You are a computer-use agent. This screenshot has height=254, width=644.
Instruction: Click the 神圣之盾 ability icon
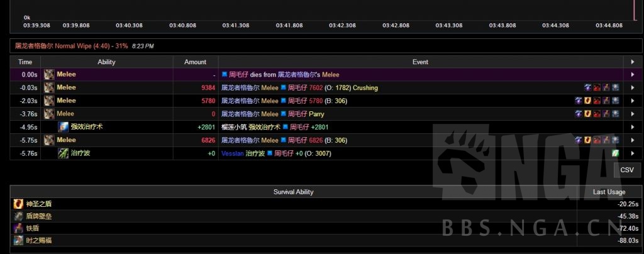click(19, 204)
